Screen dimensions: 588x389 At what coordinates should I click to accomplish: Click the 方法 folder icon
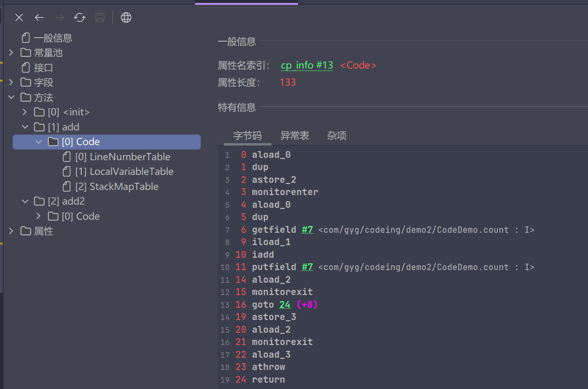pos(25,97)
